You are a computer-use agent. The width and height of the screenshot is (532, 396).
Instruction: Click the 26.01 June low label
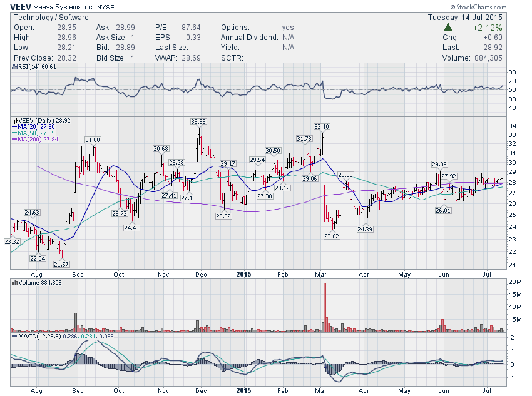coord(443,211)
